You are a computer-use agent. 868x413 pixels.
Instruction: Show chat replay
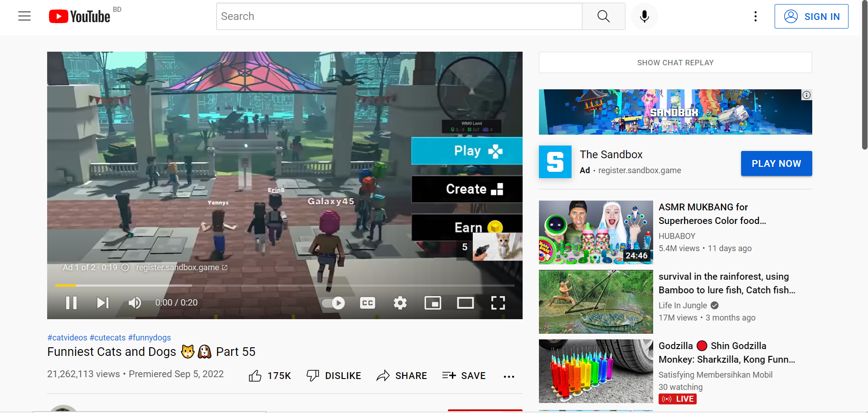click(x=675, y=63)
